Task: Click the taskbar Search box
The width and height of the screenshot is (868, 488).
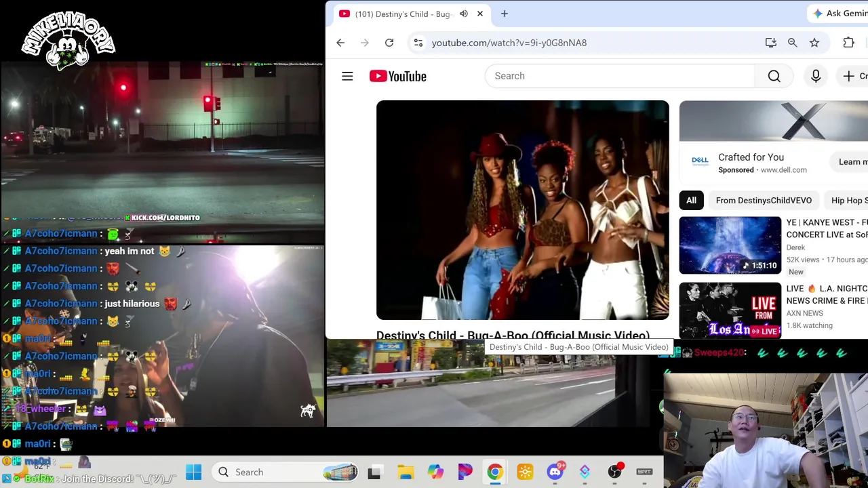Action: coord(286,472)
